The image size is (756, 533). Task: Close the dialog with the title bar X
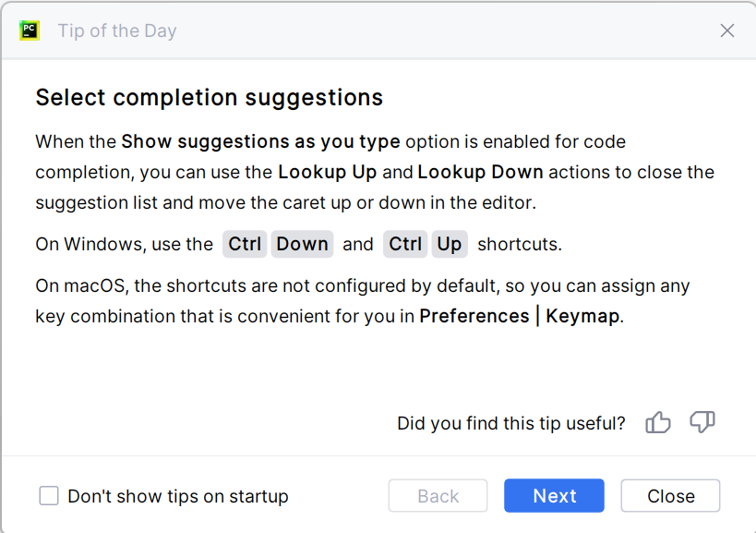pyautogui.click(x=727, y=30)
